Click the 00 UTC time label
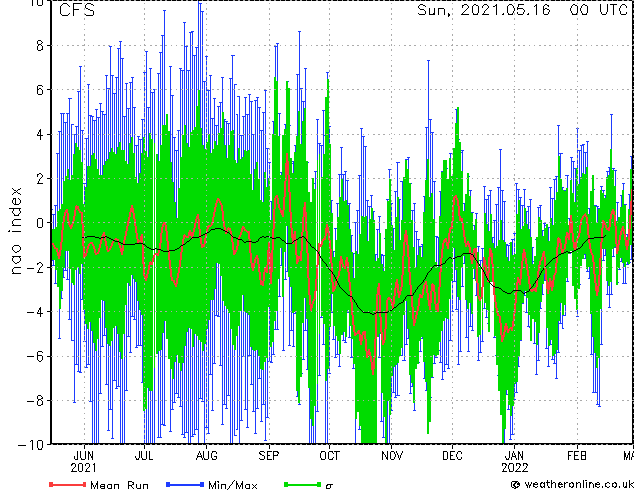This screenshot has width=634, height=490. [598, 10]
